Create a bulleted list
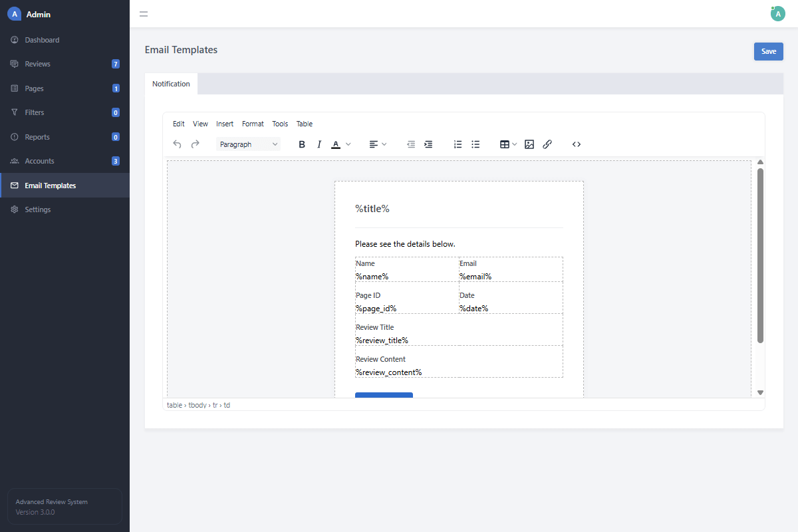This screenshot has height=532, width=798. pos(475,144)
